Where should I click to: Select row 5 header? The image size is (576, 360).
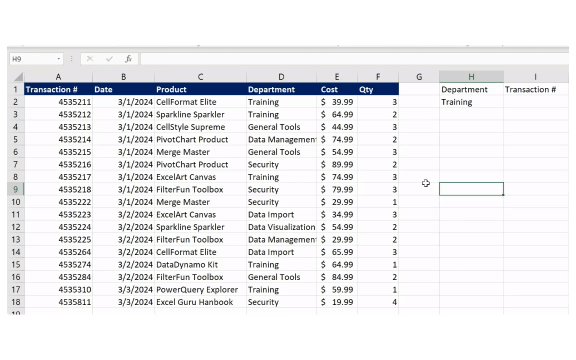click(x=15, y=139)
